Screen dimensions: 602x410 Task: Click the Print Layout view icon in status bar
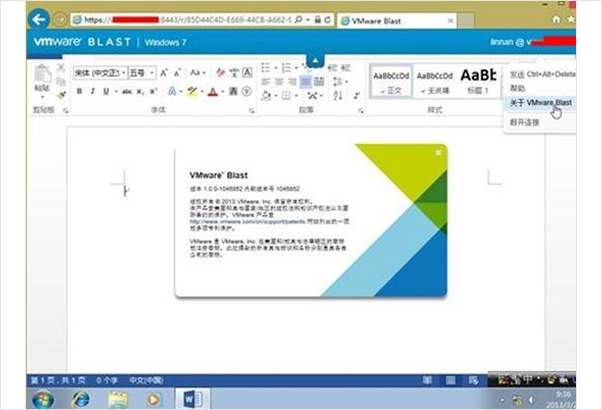point(450,380)
